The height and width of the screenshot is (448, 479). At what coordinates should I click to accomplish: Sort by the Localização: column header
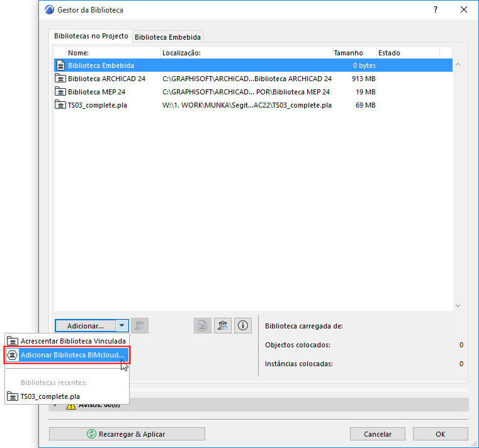coord(247,53)
